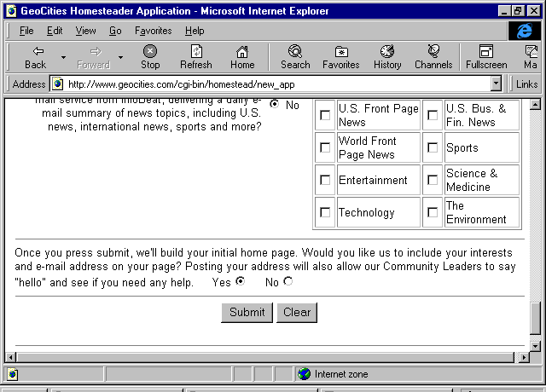Viewport: 546px width, 392px height.
Task: Check the U.S. Front Page News box
Action: tap(325, 115)
